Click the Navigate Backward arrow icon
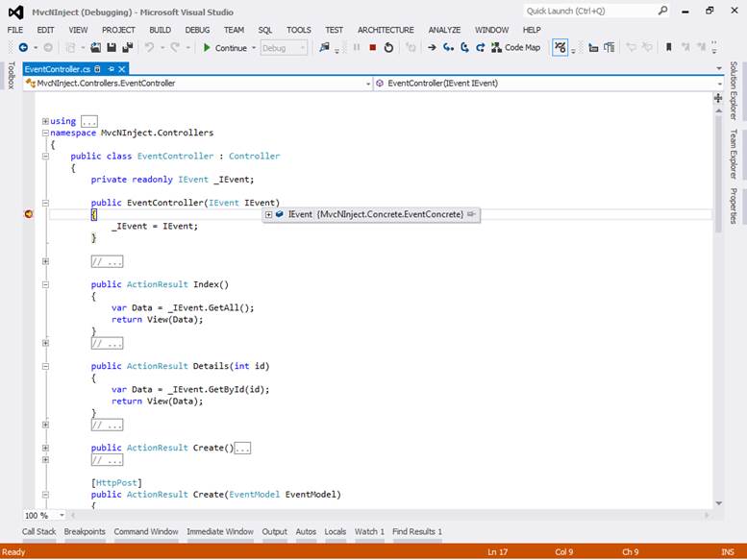 coord(23,48)
